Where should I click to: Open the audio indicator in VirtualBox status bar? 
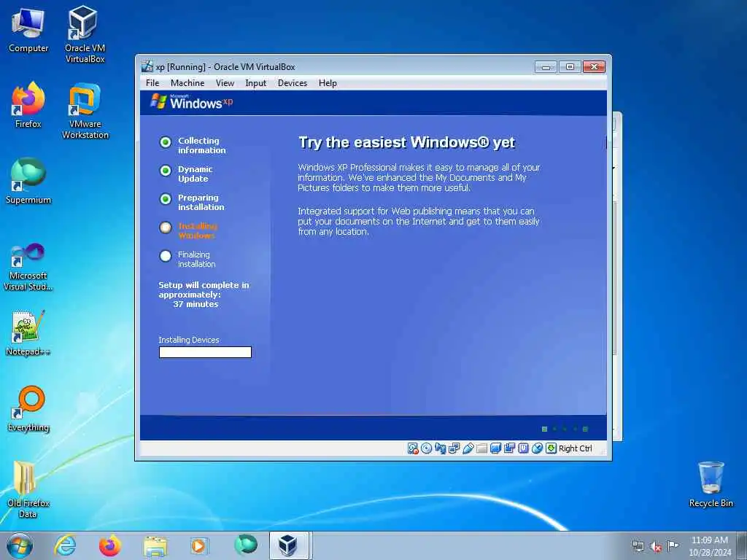coord(440,448)
